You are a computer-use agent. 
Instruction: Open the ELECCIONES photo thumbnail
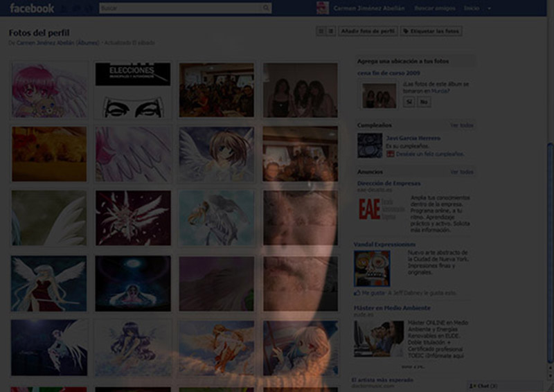click(132, 90)
